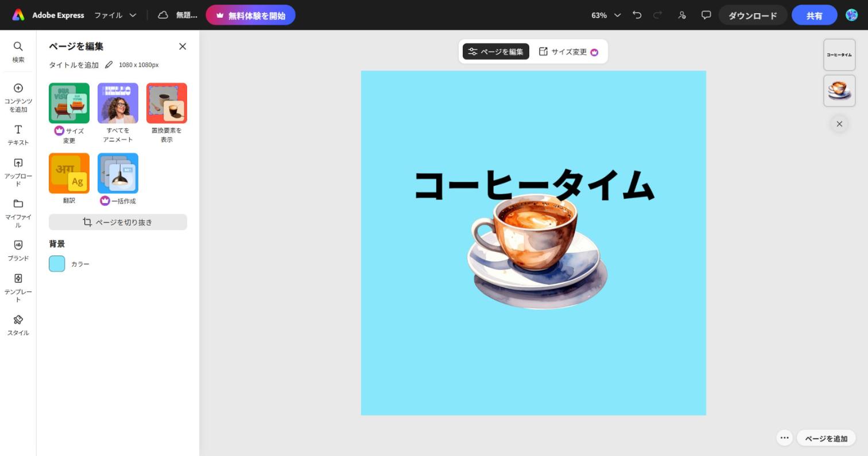Close the layer thumbnails stack
Viewport: 868px width, 456px height.
[839, 124]
